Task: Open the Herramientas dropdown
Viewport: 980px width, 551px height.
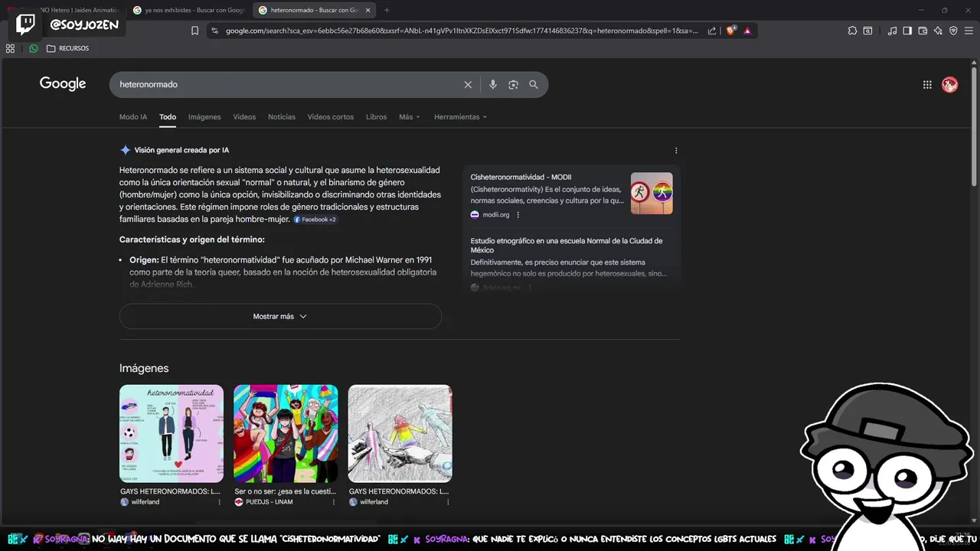Action: click(460, 117)
